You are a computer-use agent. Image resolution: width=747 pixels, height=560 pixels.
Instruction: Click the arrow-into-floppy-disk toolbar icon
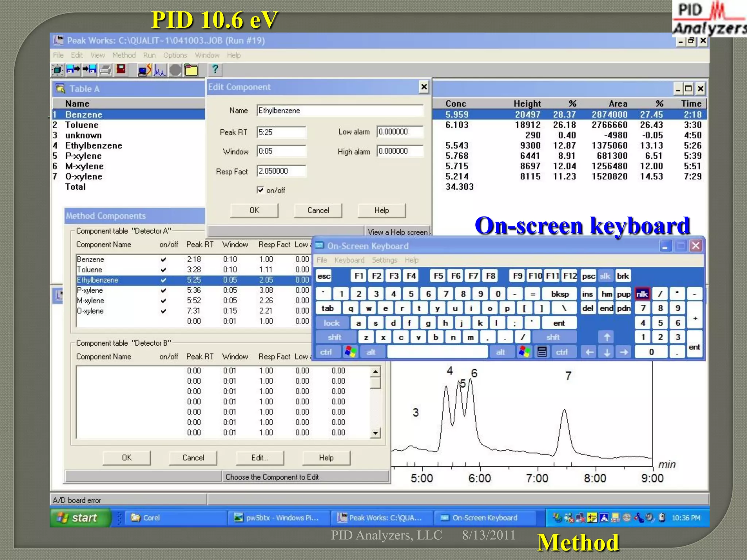click(89, 70)
